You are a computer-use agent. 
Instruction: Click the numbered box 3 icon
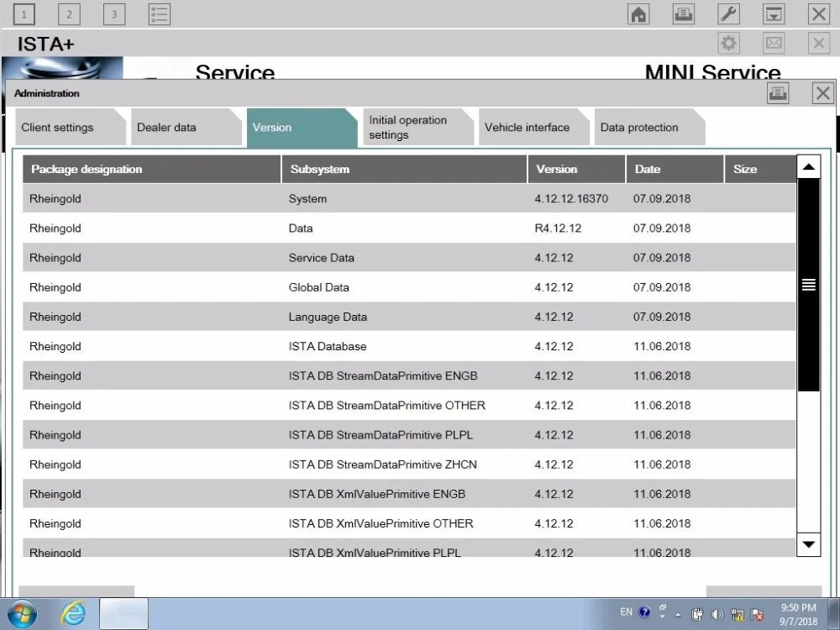tap(114, 14)
